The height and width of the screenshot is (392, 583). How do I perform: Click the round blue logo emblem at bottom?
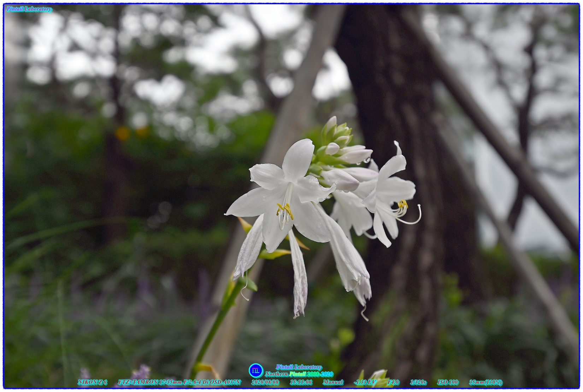(256, 370)
